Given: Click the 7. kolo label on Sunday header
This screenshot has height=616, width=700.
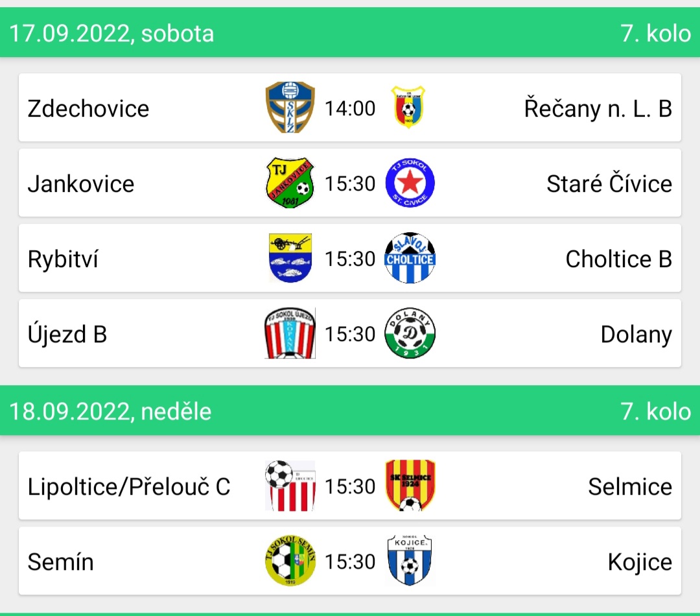Looking at the screenshot, I should coord(655,411).
